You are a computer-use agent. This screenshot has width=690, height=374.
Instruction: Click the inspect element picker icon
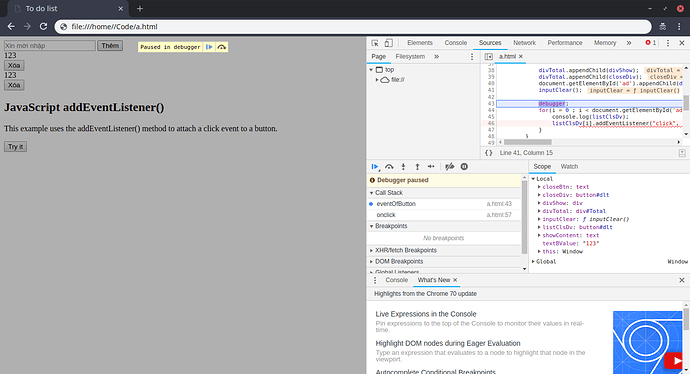(375, 43)
